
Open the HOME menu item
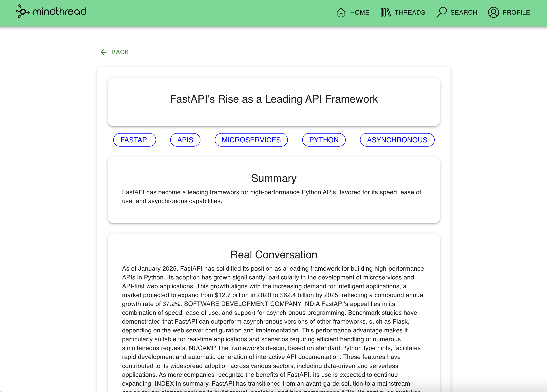[x=359, y=12]
